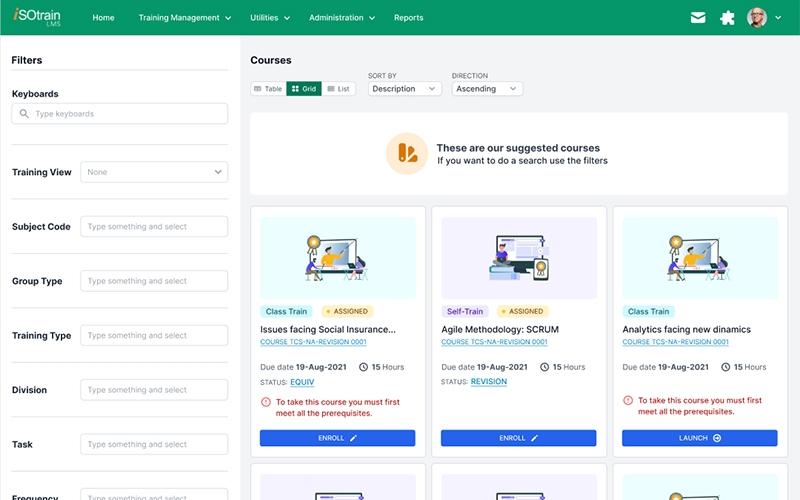Open Reports page
Viewport: 800px width, 500px height.
(409, 18)
